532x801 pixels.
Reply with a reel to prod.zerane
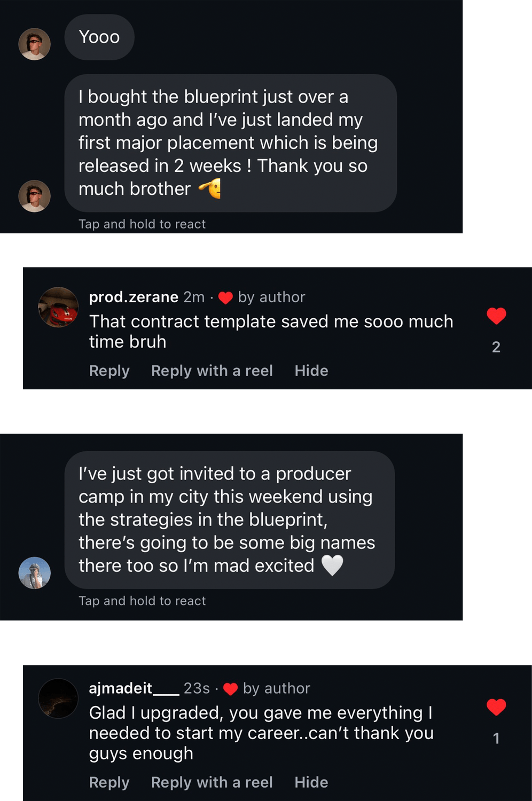[212, 371]
